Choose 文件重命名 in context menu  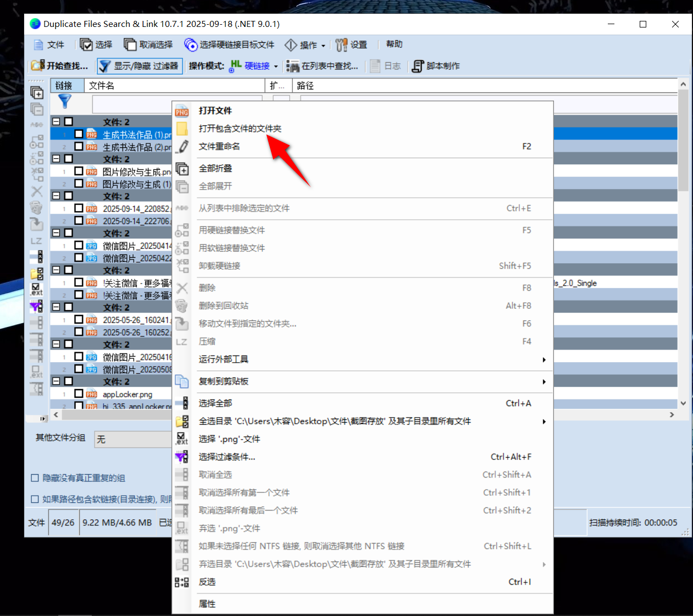tap(363, 146)
